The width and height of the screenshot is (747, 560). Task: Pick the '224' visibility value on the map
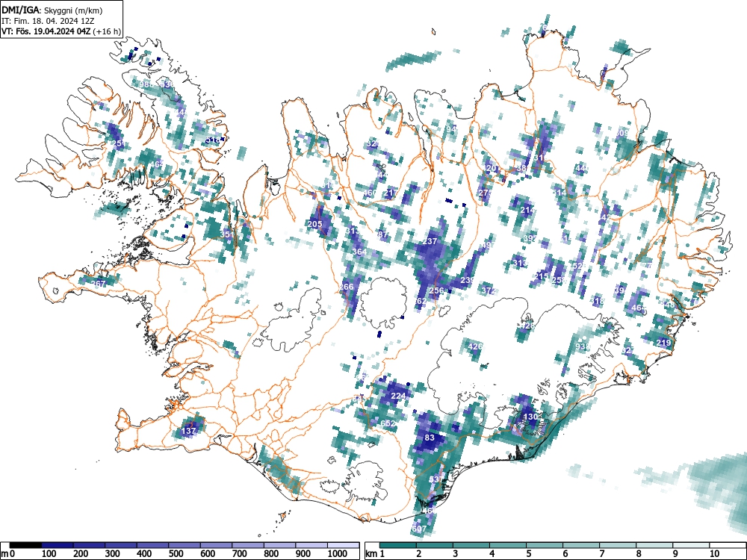(398, 396)
